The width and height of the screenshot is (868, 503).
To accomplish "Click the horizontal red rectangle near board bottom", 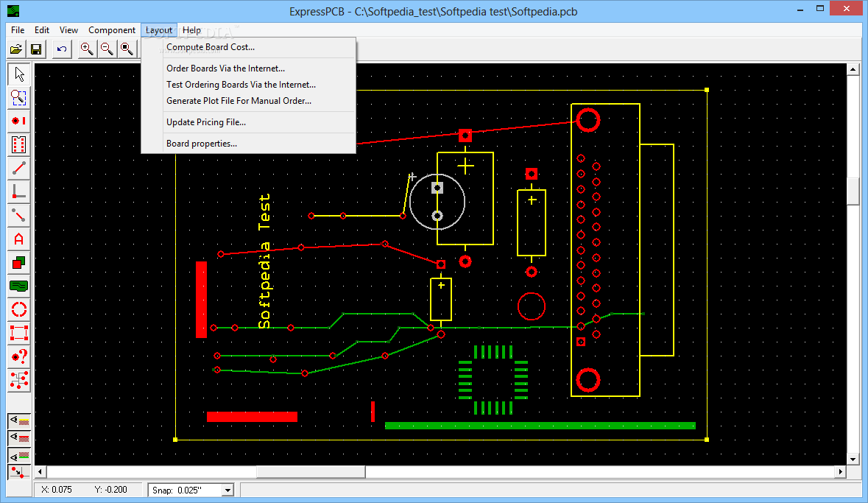I will 252,417.
